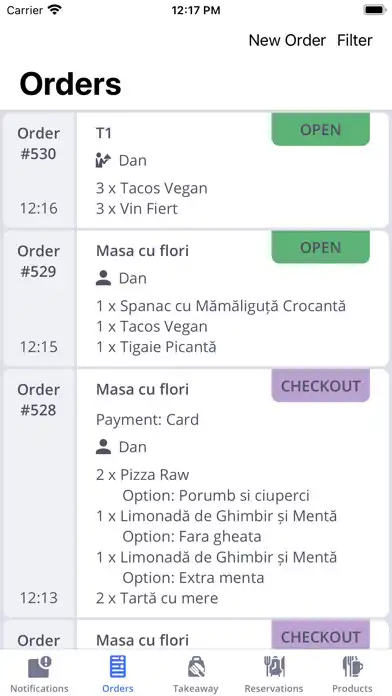The height and width of the screenshot is (696, 392).
Task: Open the Products cup icon
Action: (x=352, y=667)
